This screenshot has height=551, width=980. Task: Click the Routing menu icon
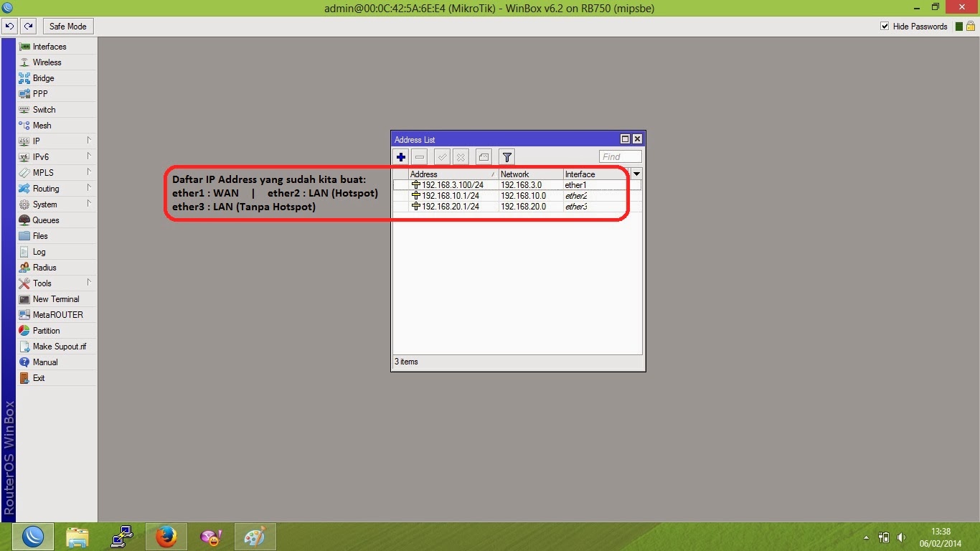click(24, 189)
